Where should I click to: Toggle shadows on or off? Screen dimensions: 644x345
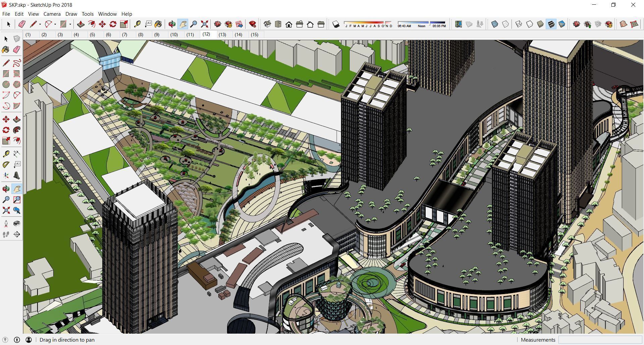coord(336,24)
